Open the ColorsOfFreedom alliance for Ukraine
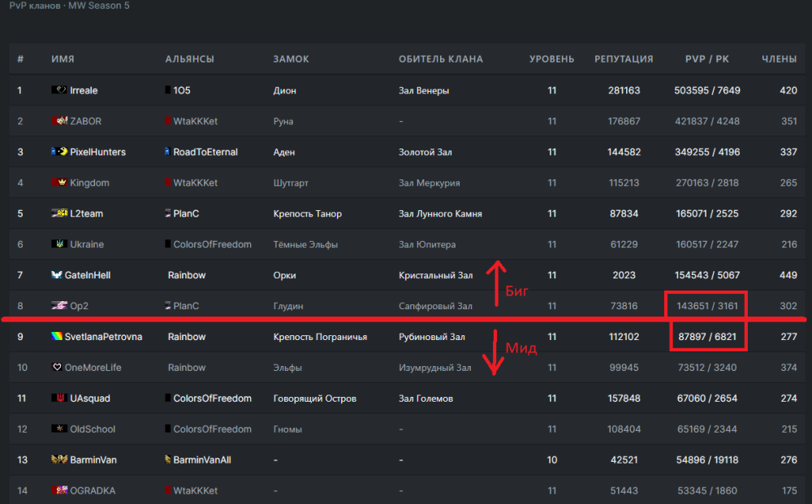Screen dimensions: 812x504 pyautogui.click(x=212, y=244)
